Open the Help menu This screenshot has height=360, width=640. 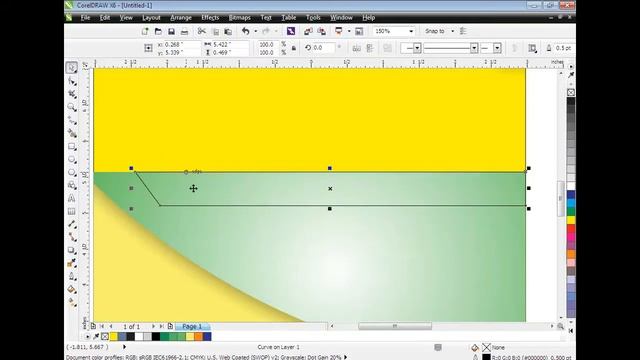(369, 18)
